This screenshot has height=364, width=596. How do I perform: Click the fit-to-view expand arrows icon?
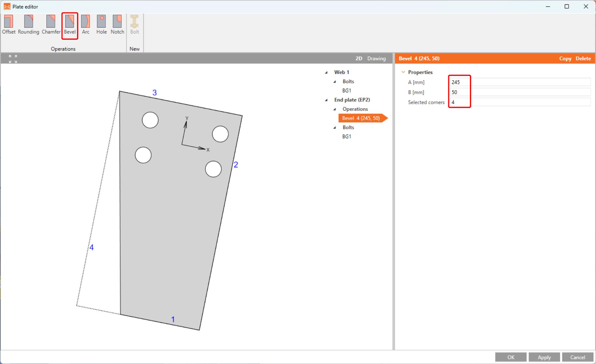coord(13,59)
